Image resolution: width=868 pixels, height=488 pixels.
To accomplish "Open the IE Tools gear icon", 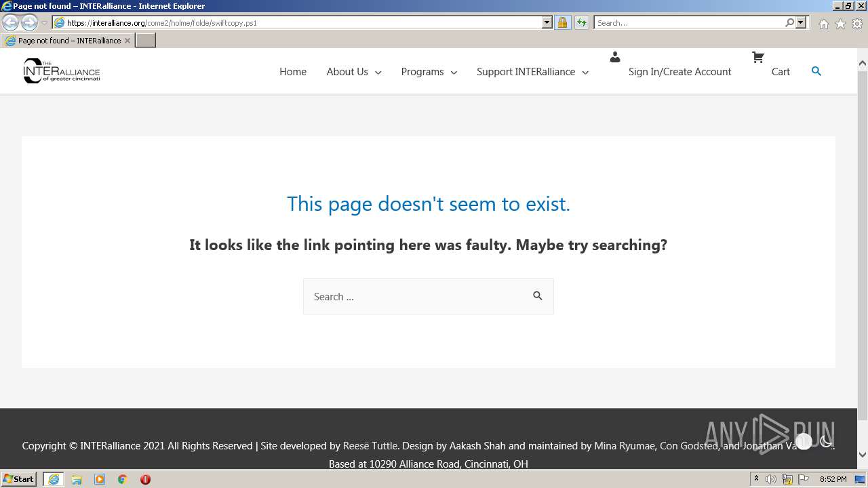I will [x=857, y=24].
